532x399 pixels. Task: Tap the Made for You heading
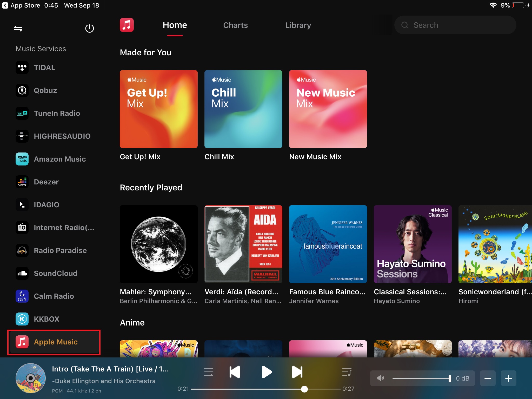146,52
